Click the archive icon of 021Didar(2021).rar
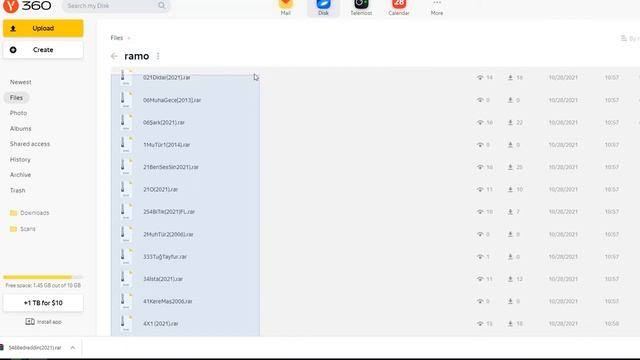Screen dimensions: 640x360 point(126,77)
